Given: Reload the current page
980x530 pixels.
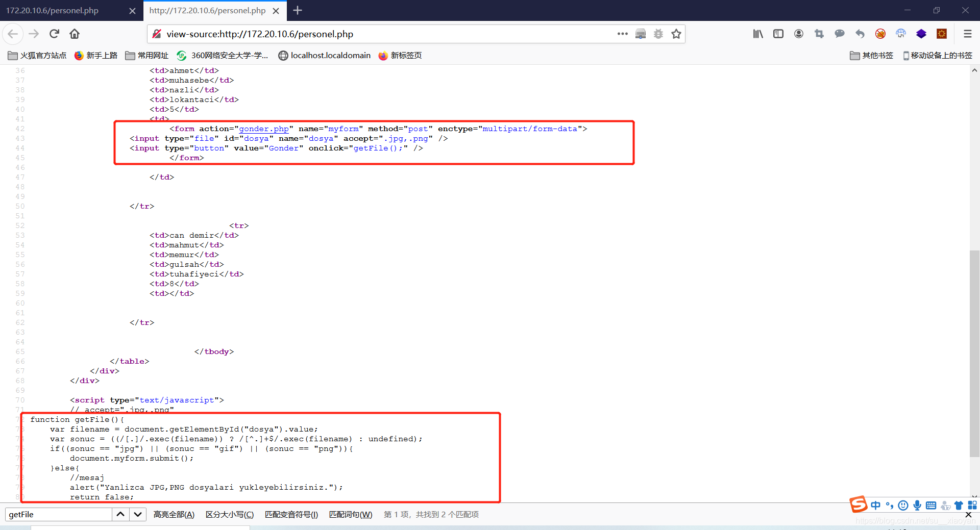Looking at the screenshot, I should click(54, 34).
